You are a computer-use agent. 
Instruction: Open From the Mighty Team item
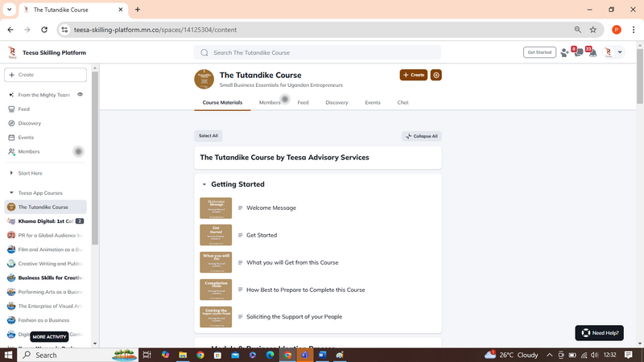[x=44, y=95]
